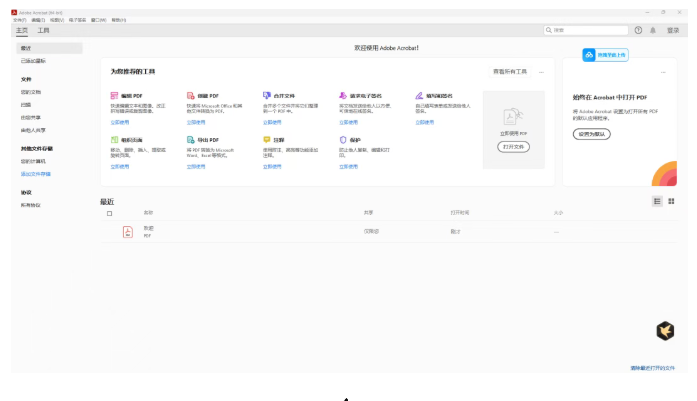This screenshot has height=401, width=697.
Task: Switch to the Home (主页) tab
Action: point(22,30)
